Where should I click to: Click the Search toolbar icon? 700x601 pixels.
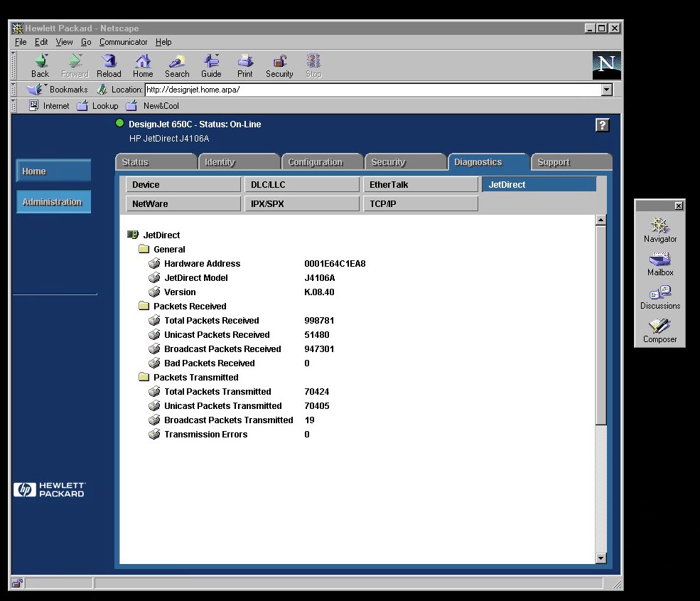pos(177,65)
